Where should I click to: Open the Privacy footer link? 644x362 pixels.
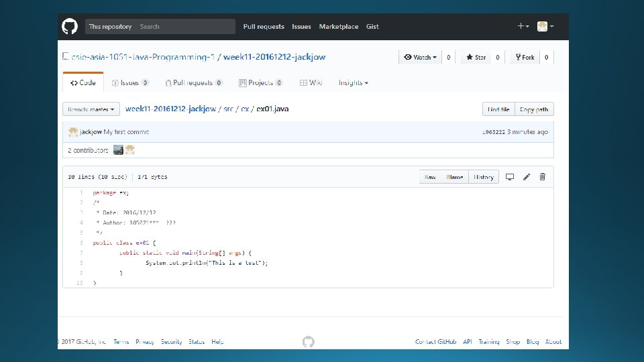tap(145, 341)
